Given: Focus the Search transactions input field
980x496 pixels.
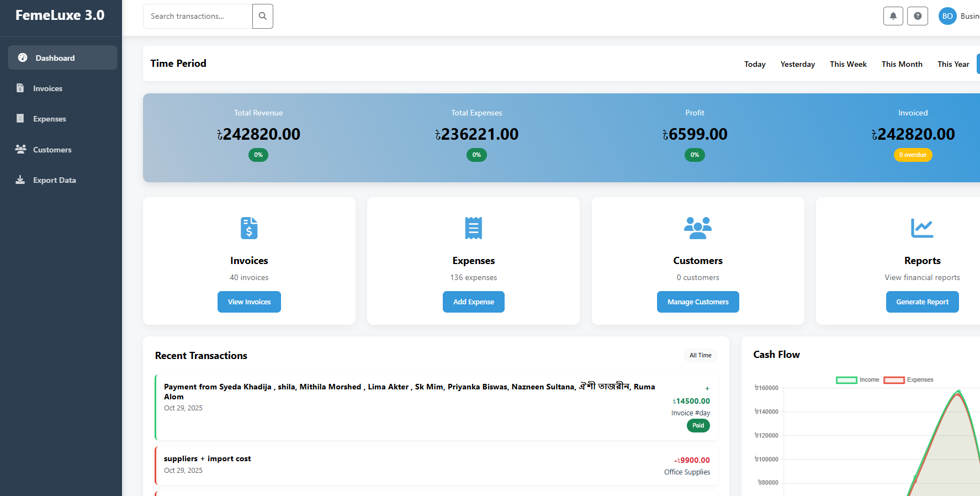Looking at the screenshot, I should point(198,17).
